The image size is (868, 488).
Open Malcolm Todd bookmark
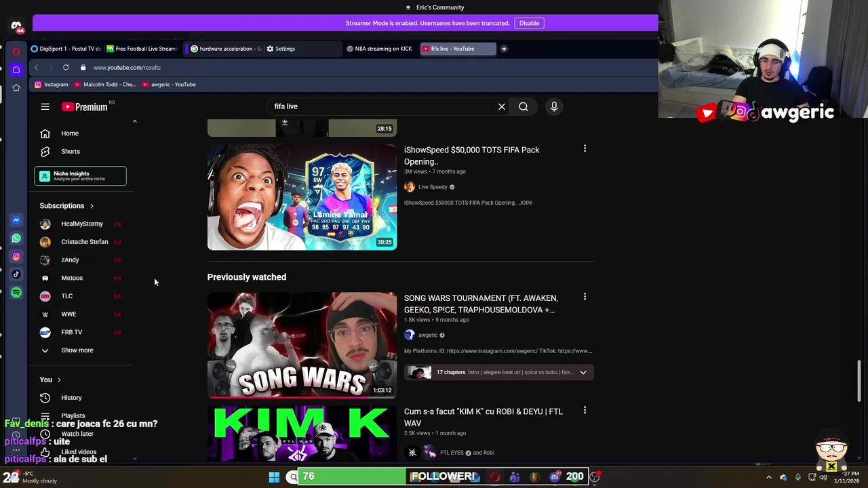(x=105, y=85)
